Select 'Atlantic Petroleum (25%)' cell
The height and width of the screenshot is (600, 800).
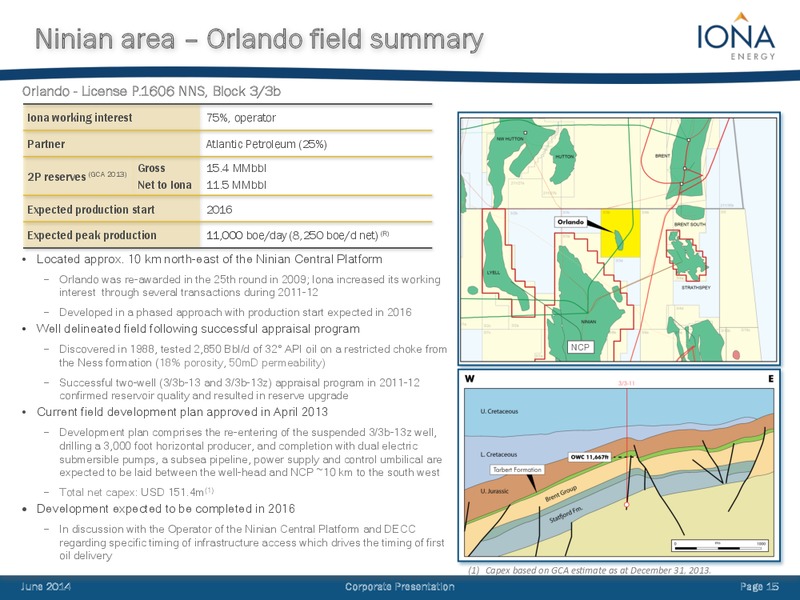(266, 144)
